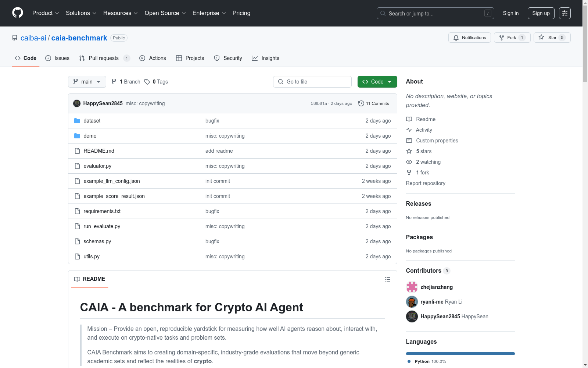Open the Issues tab
Viewport: 588px width, 368px height.
[57, 58]
